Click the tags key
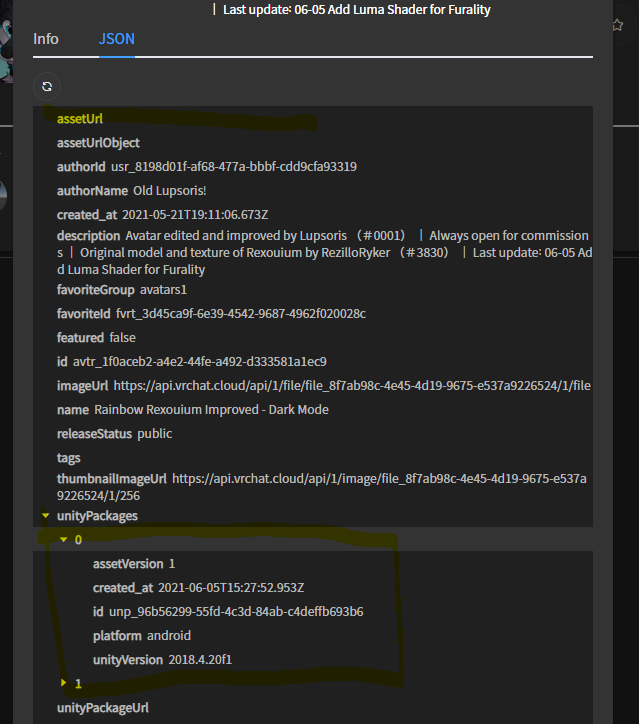639x724 pixels. pyautogui.click(x=68, y=458)
